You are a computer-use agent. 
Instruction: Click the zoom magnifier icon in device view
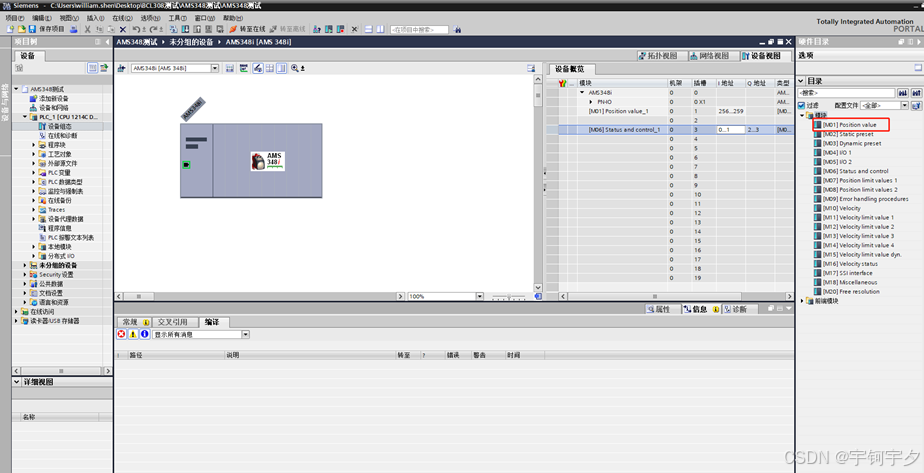point(295,68)
